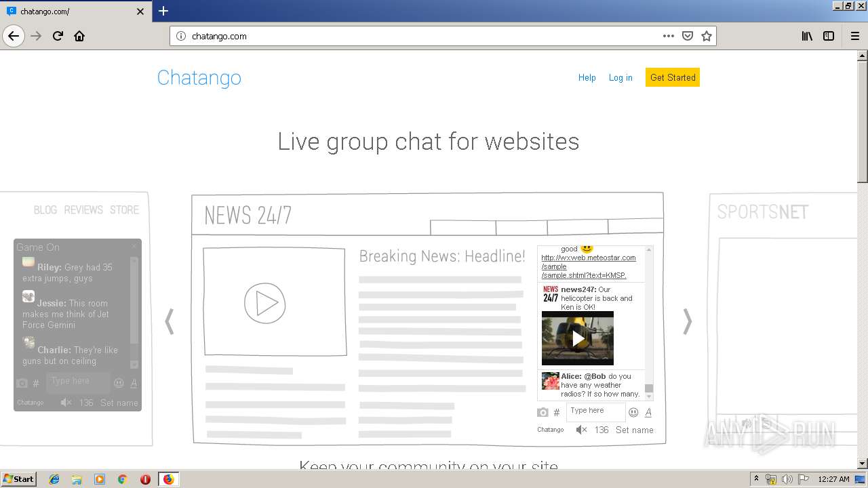This screenshot has height=488, width=868.
Task: Go to previous carousel slide
Action: [x=170, y=322]
